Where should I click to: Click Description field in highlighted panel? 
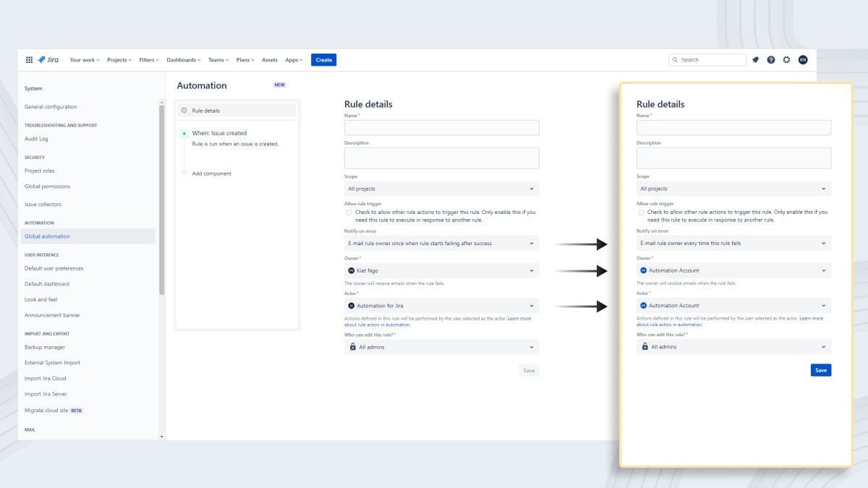[x=733, y=158]
